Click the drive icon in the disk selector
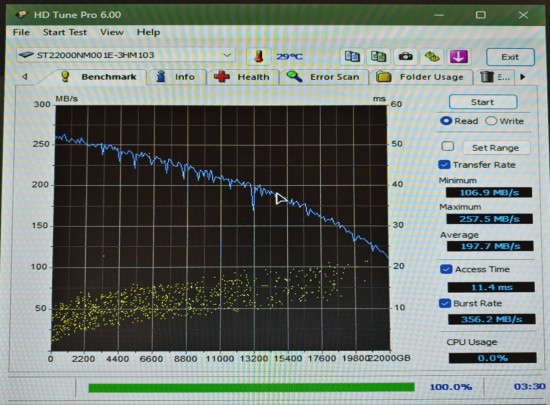Image resolution: width=550 pixels, height=405 pixels. tap(26, 55)
